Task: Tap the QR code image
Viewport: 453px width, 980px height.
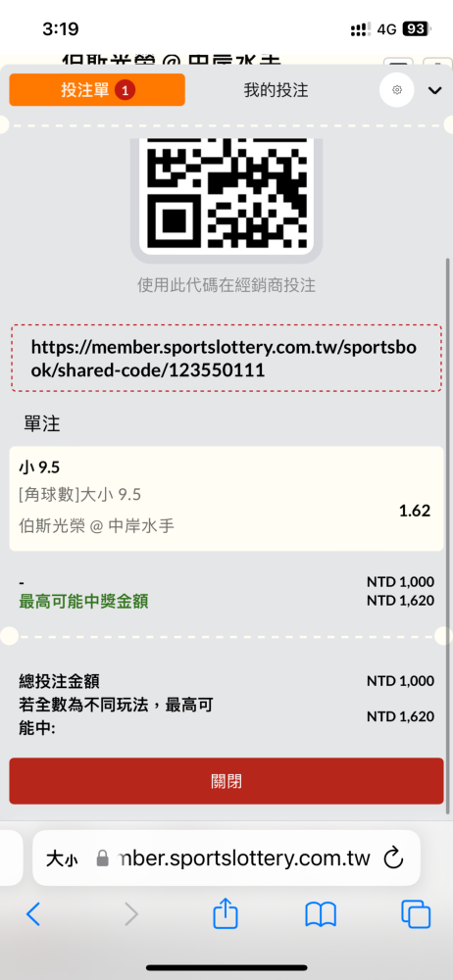Action: pos(226,194)
